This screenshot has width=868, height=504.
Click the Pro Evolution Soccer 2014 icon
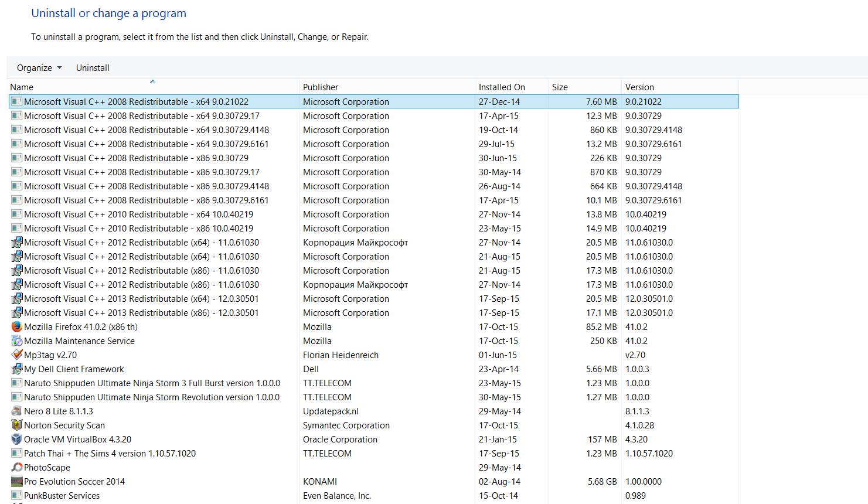16,482
